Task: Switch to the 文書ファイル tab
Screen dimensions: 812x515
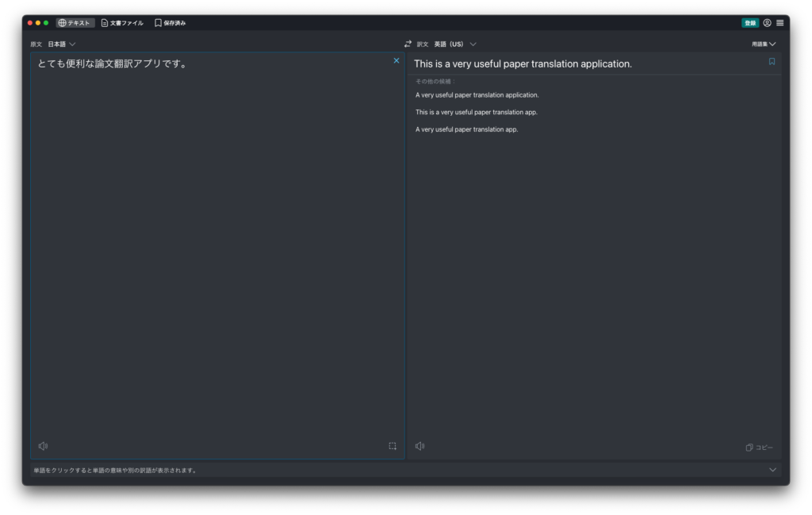Action: (x=122, y=23)
